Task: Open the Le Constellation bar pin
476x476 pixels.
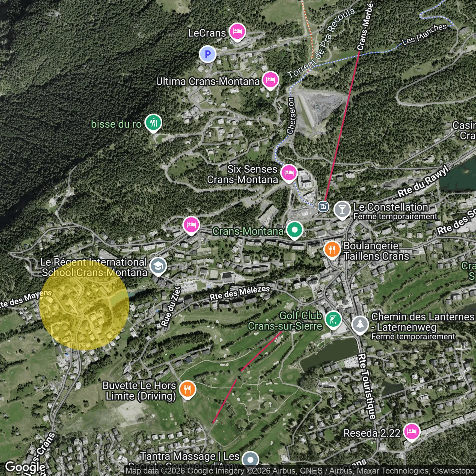Action: tap(342, 210)
